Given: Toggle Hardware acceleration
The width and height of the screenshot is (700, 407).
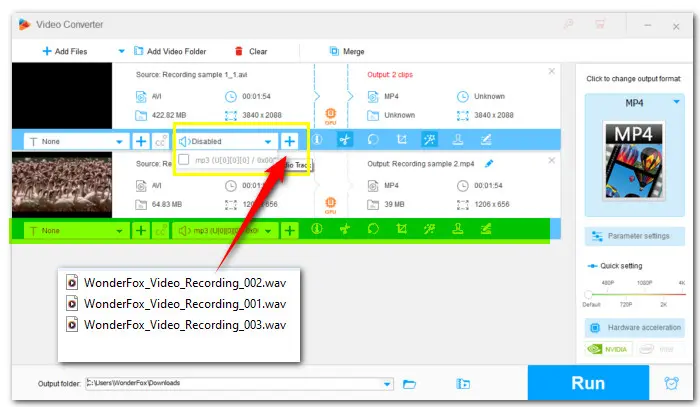Looking at the screenshot, I should pos(634,328).
